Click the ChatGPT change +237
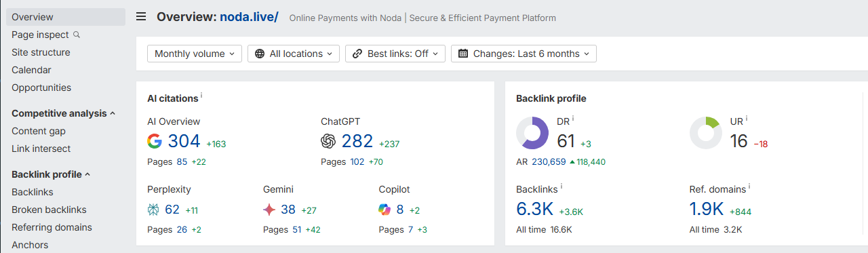 coord(389,144)
